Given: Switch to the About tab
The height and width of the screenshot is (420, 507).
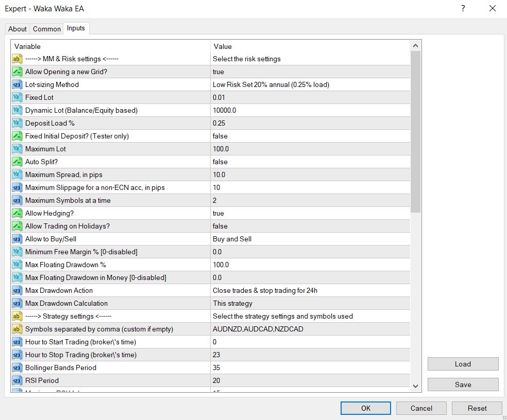Looking at the screenshot, I should click(x=18, y=29).
